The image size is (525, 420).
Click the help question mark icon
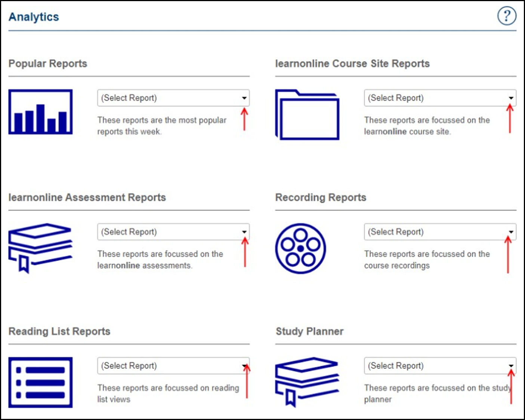(506, 16)
